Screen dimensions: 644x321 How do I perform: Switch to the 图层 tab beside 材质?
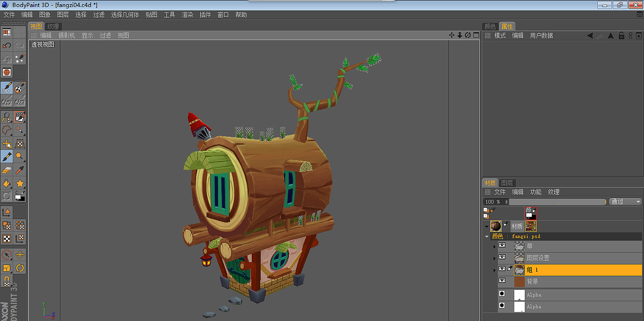point(507,183)
